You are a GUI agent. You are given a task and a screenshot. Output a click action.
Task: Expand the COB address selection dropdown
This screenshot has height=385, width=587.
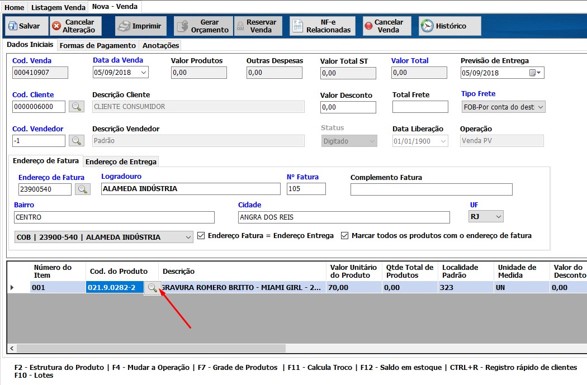tap(188, 237)
